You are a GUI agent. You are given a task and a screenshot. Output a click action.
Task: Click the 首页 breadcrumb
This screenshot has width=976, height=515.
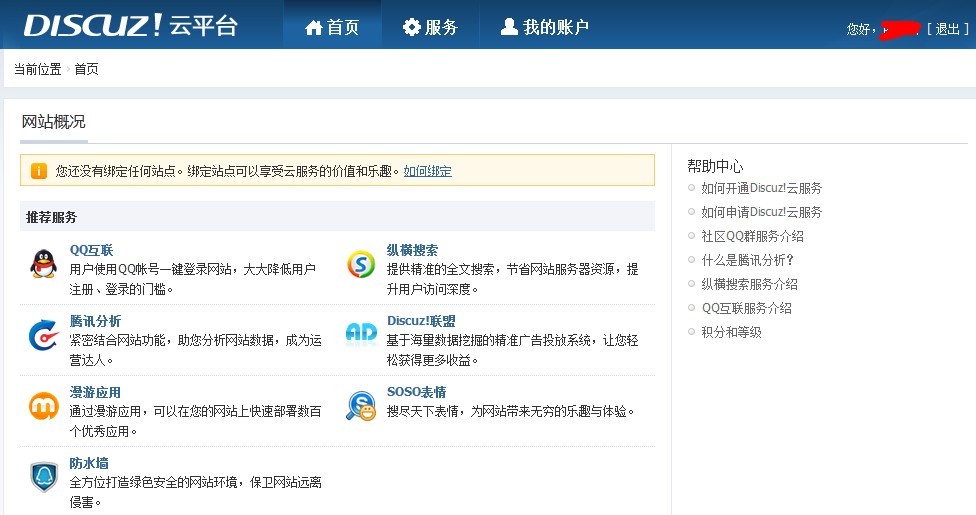87,69
